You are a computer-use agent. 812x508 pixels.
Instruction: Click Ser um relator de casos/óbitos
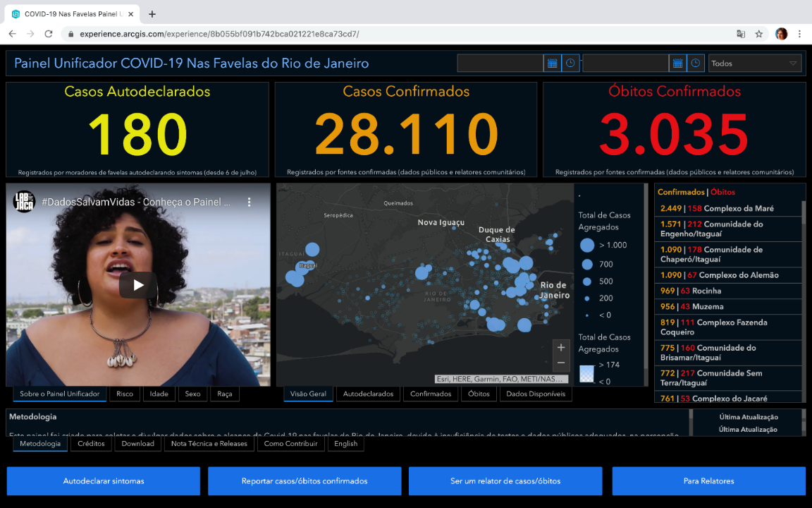click(505, 481)
